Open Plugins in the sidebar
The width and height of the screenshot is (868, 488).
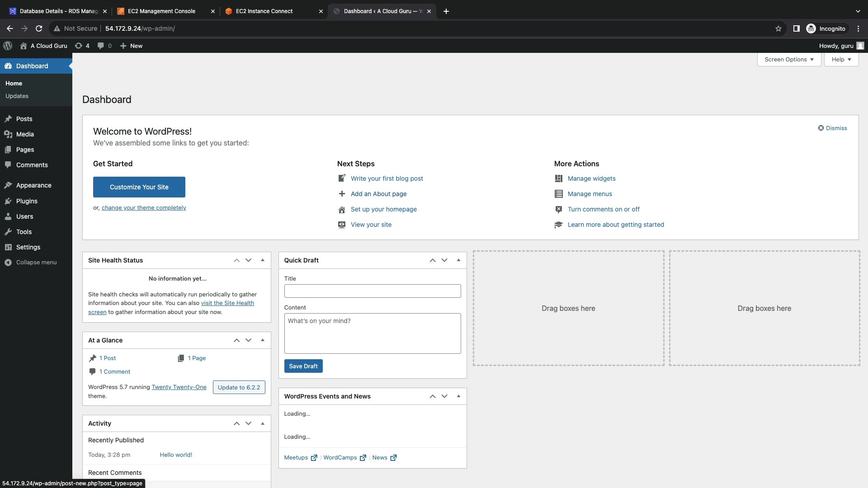coord(27,201)
